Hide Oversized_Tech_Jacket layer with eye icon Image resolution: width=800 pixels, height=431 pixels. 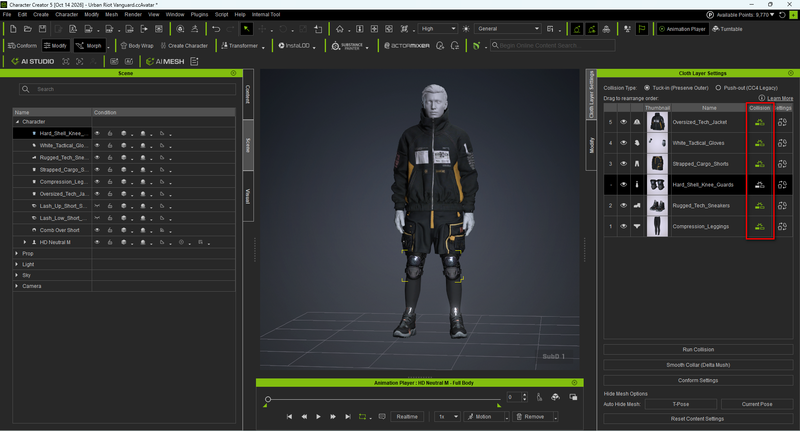pos(623,122)
